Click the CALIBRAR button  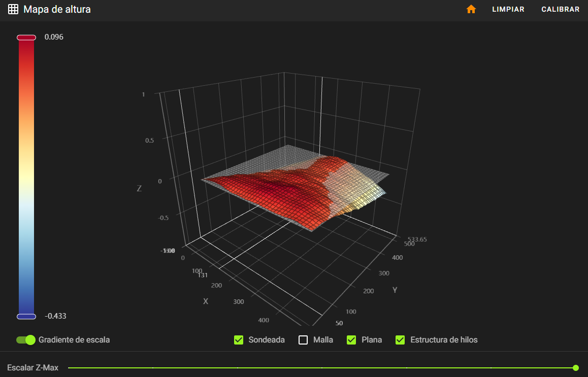(x=560, y=9)
